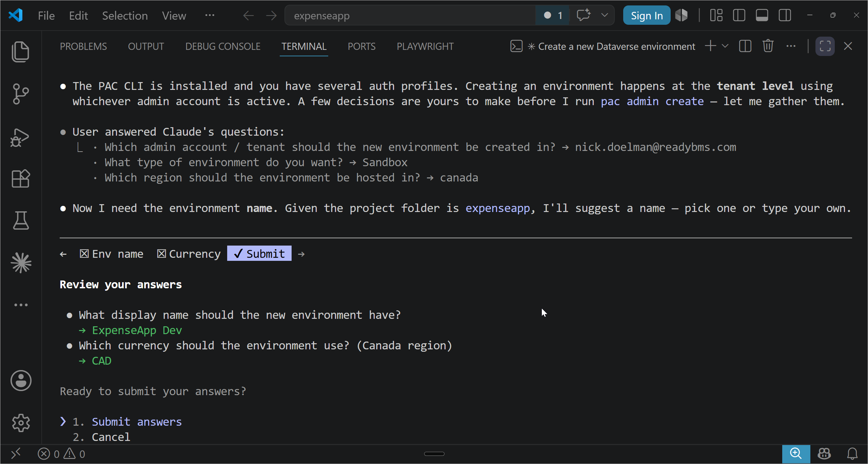The height and width of the screenshot is (464, 868).
Task: Open launch profile dropdown next to plus
Action: [x=725, y=46]
